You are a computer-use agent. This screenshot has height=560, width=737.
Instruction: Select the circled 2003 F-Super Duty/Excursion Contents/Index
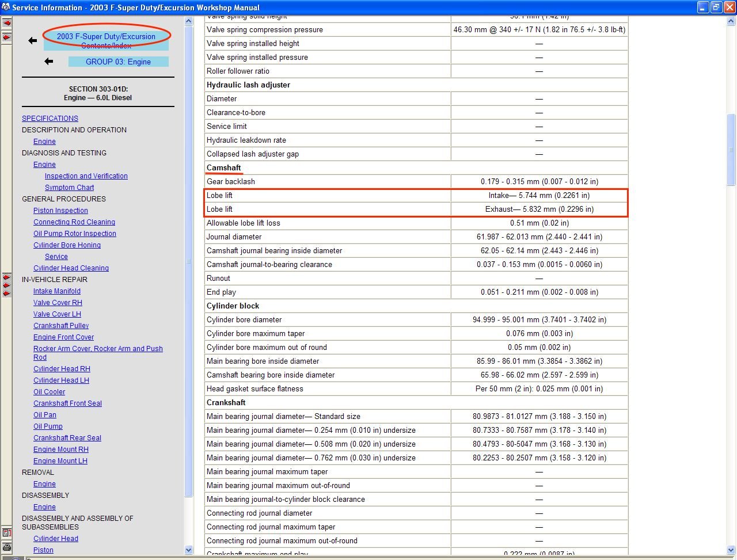105,40
